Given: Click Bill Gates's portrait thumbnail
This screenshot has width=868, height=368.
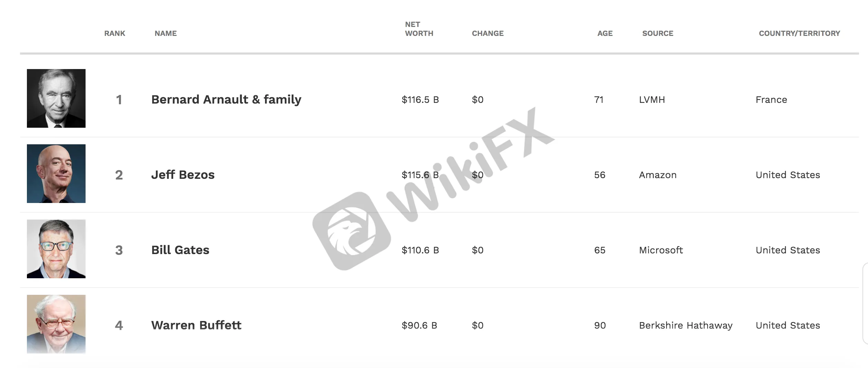Looking at the screenshot, I should pos(56,249).
